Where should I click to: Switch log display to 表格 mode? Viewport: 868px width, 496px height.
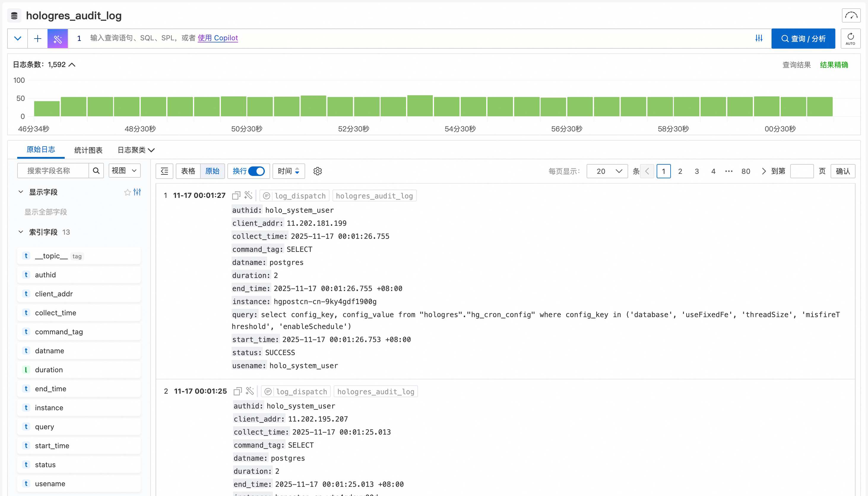pos(188,171)
